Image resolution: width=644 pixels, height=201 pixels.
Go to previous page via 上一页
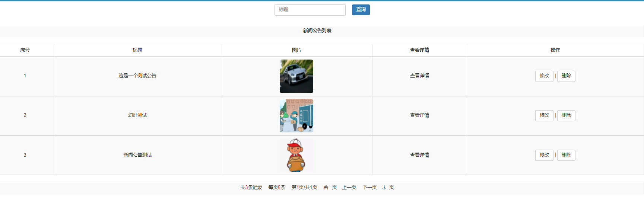349,187
